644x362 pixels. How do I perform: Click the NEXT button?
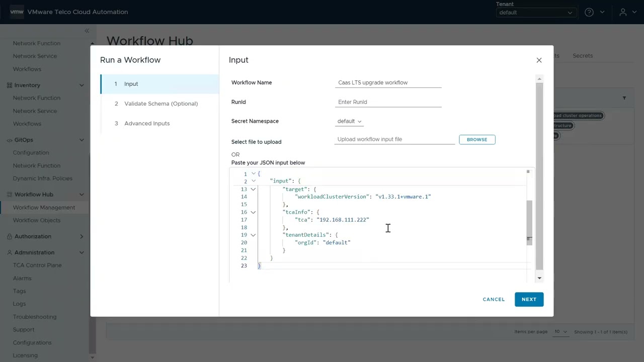pyautogui.click(x=529, y=299)
